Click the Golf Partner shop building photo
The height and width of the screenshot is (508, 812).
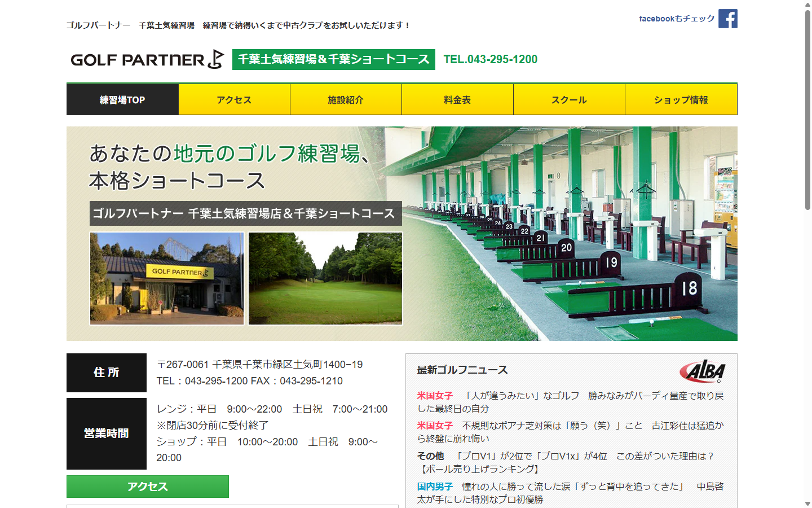tap(167, 278)
